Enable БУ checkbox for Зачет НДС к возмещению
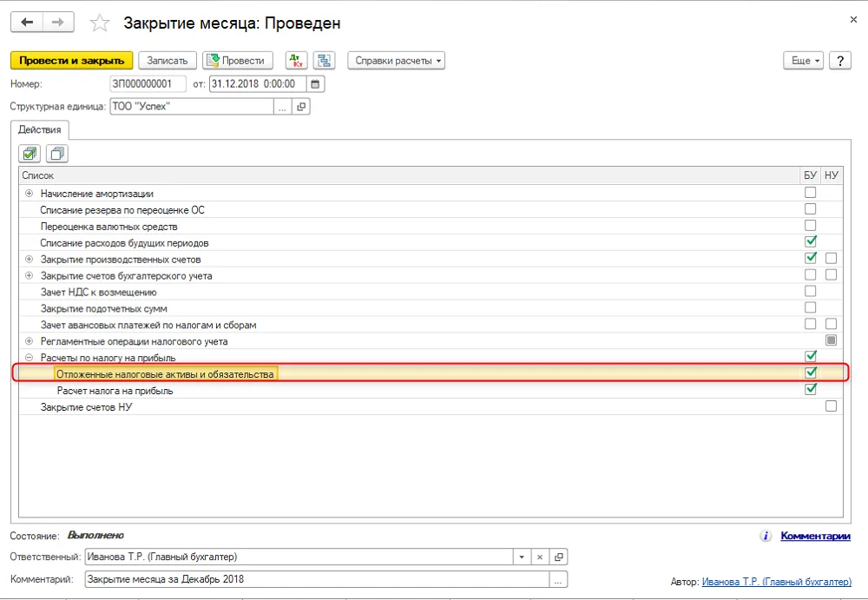The width and height of the screenshot is (868, 600). (811, 291)
